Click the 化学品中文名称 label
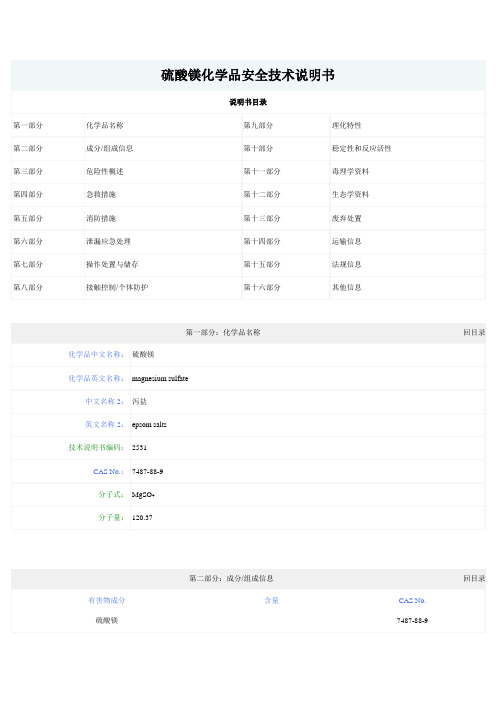The width and height of the screenshot is (496, 702). (96, 354)
